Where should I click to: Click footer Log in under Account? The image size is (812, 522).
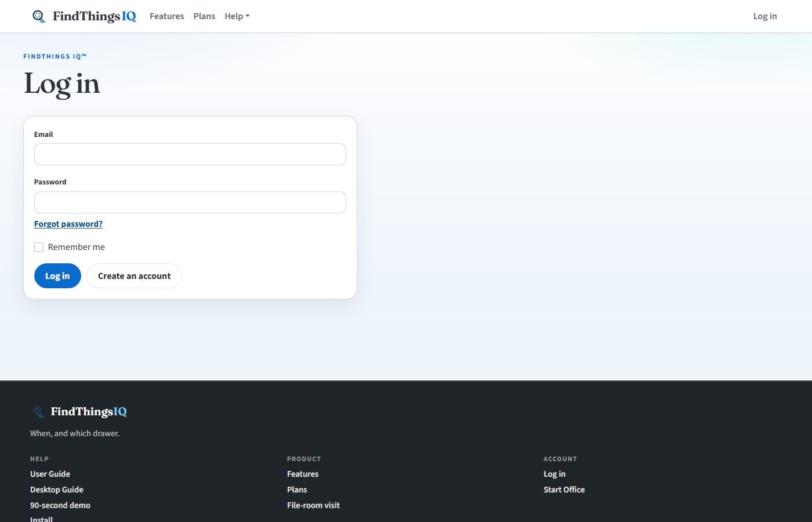tap(554, 474)
